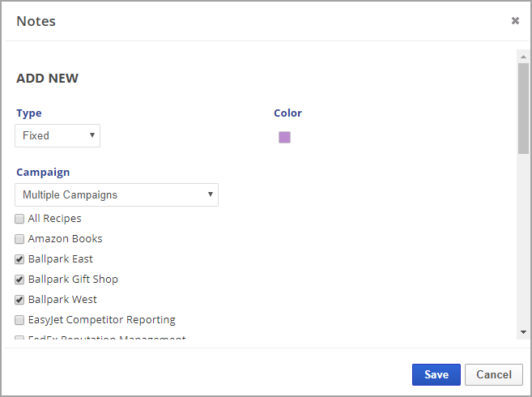
Task: Click the scrollbar down arrow
Action: pyautogui.click(x=523, y=331)
